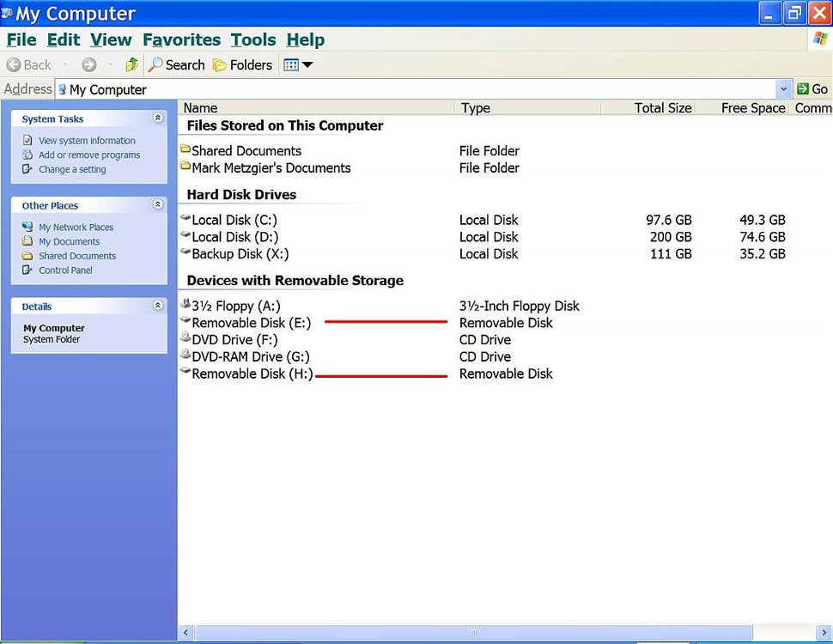Image resolution: width=833 pixels, height=644 pixels.
Task: Sort by the Type column header
Action: click(x=527, y=108)
